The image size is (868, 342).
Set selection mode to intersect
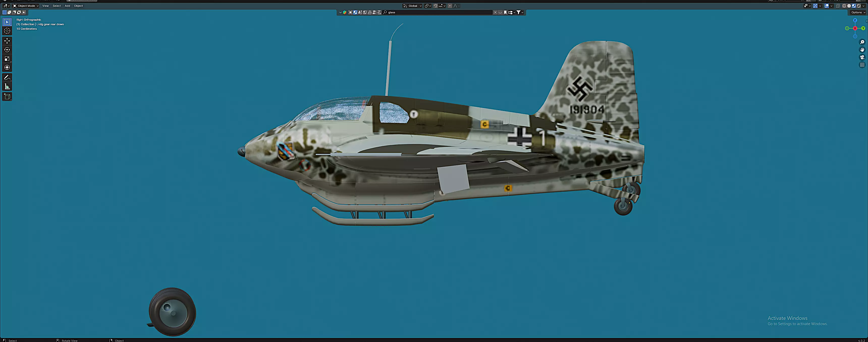tap(23, 12)
